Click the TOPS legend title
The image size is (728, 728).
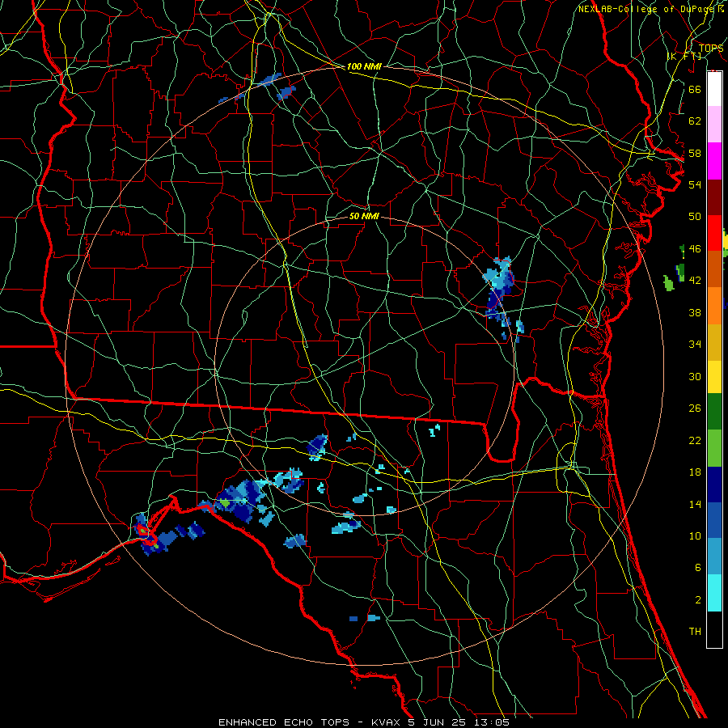711,49
